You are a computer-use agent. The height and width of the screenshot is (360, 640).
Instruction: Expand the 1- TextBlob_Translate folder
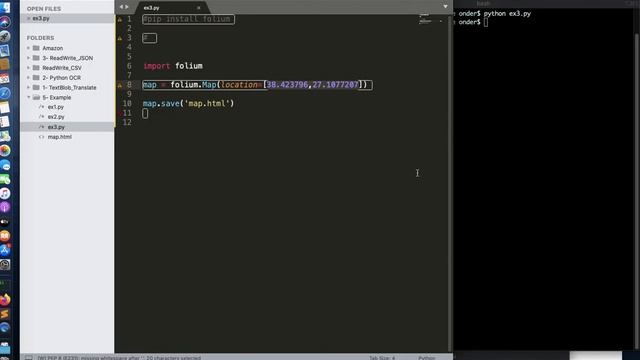point(29,87)
